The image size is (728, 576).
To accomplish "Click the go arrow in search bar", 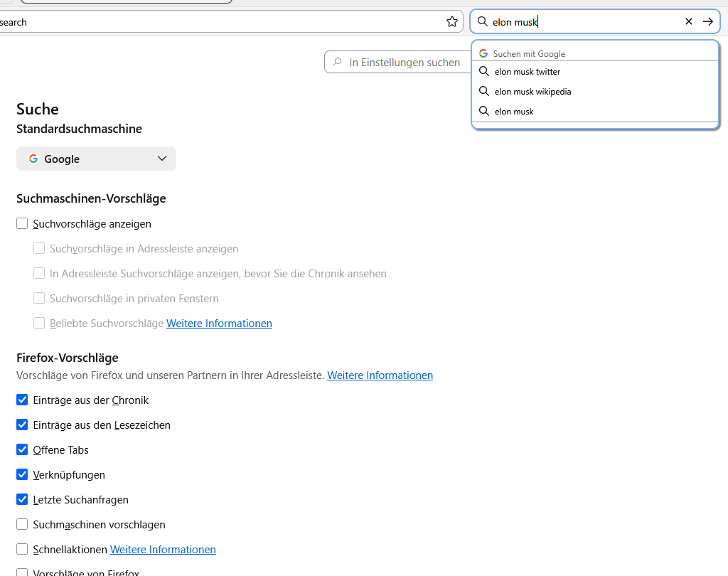I will [707, 22].
